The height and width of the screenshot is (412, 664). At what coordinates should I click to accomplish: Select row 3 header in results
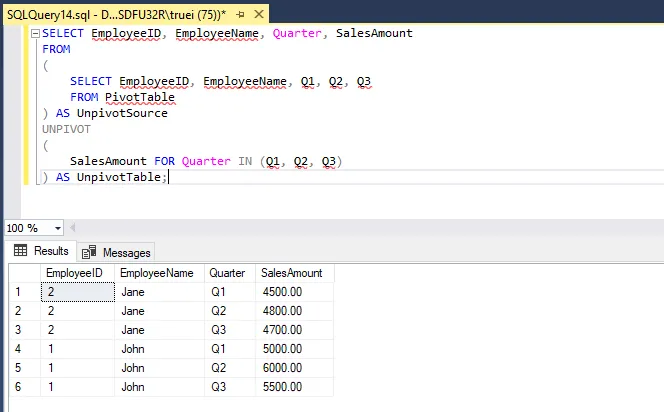(x=25, y=330)
